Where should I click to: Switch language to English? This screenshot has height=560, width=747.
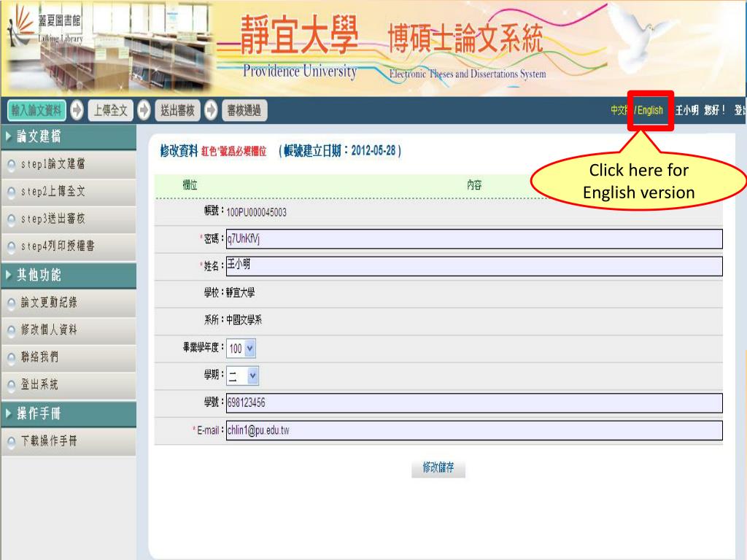[x=650, y=111]
